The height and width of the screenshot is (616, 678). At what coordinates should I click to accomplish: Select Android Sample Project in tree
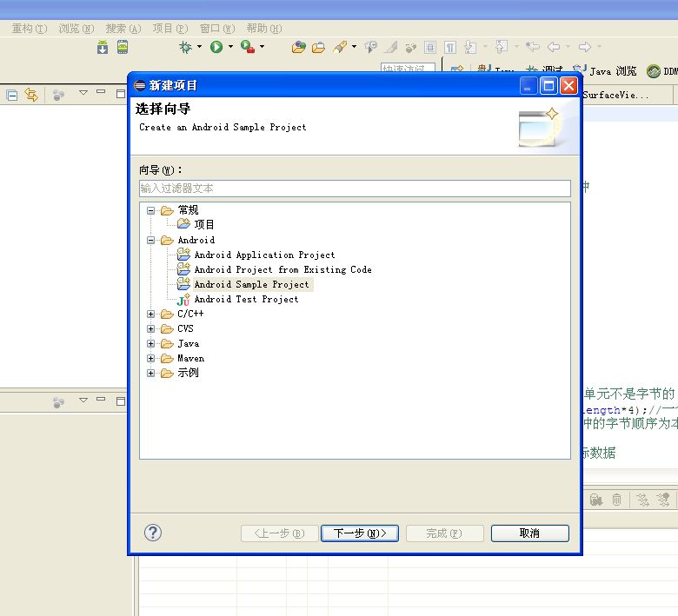pyautogui.click(x=252, y=284)
